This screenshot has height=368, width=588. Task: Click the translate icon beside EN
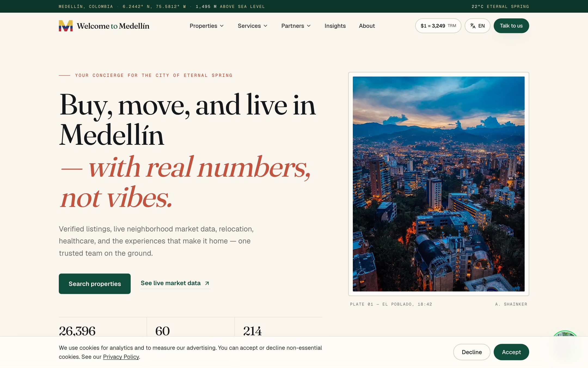pos(473,26)
